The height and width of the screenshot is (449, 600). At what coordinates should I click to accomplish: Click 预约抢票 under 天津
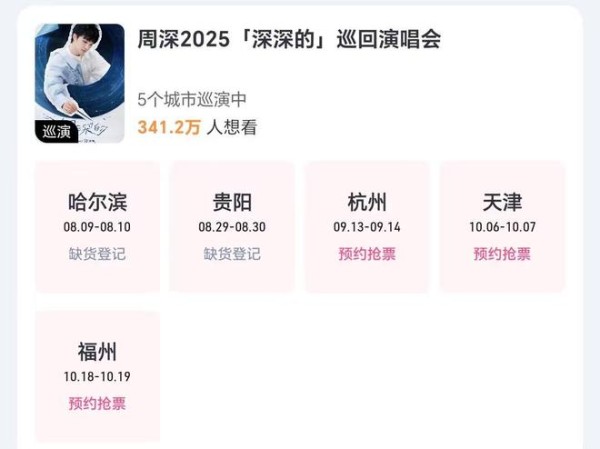pyautogui.click(x=502, y=254)
